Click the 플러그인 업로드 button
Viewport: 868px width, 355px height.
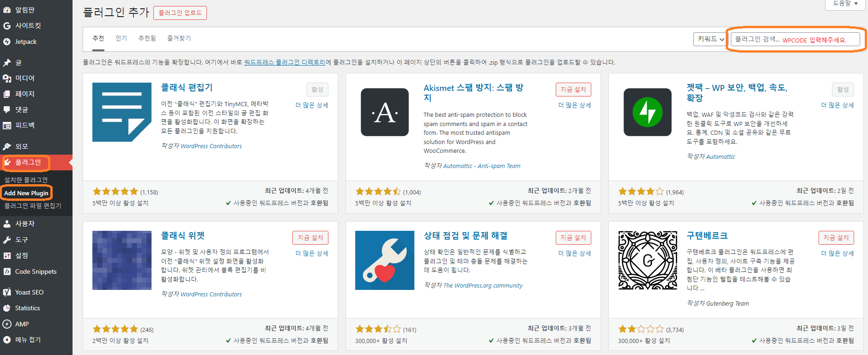point(180,12)
